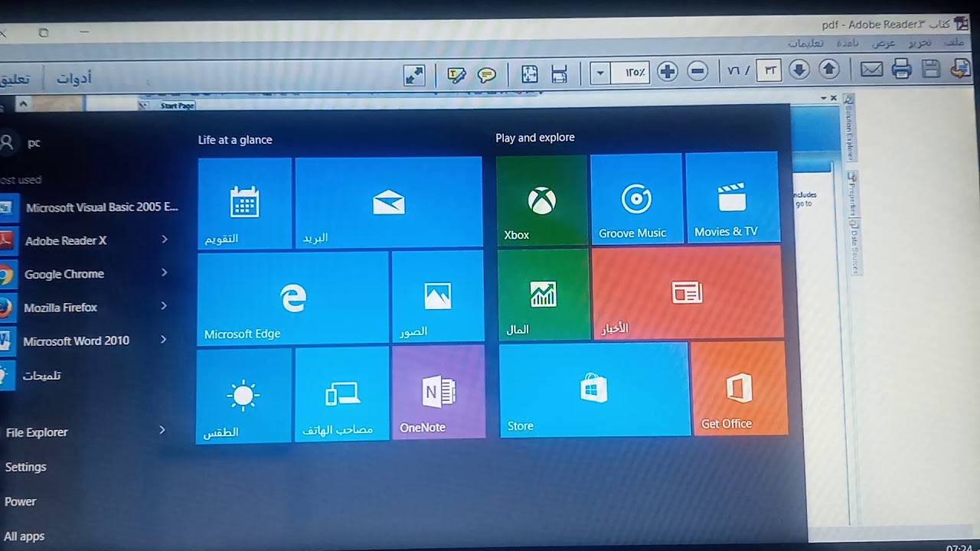Click the Life at a glance group heading

pyautogui.click(x=235, y=139)
